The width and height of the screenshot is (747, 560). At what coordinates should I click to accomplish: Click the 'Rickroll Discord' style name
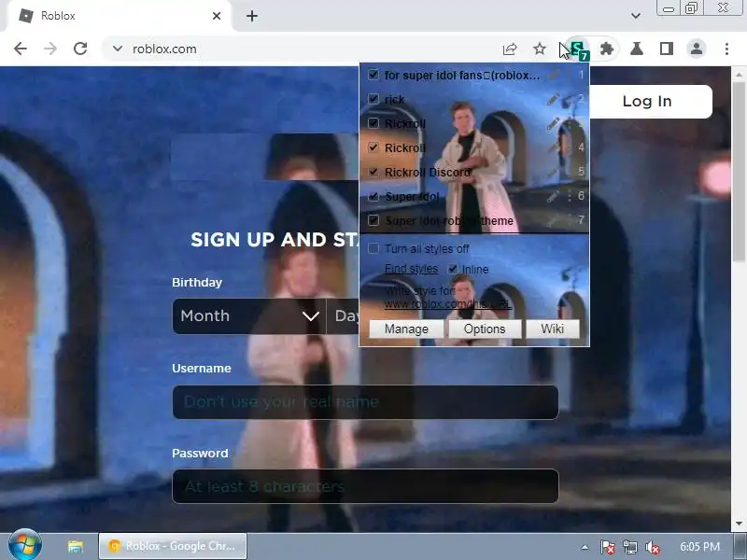click(428, 173)
